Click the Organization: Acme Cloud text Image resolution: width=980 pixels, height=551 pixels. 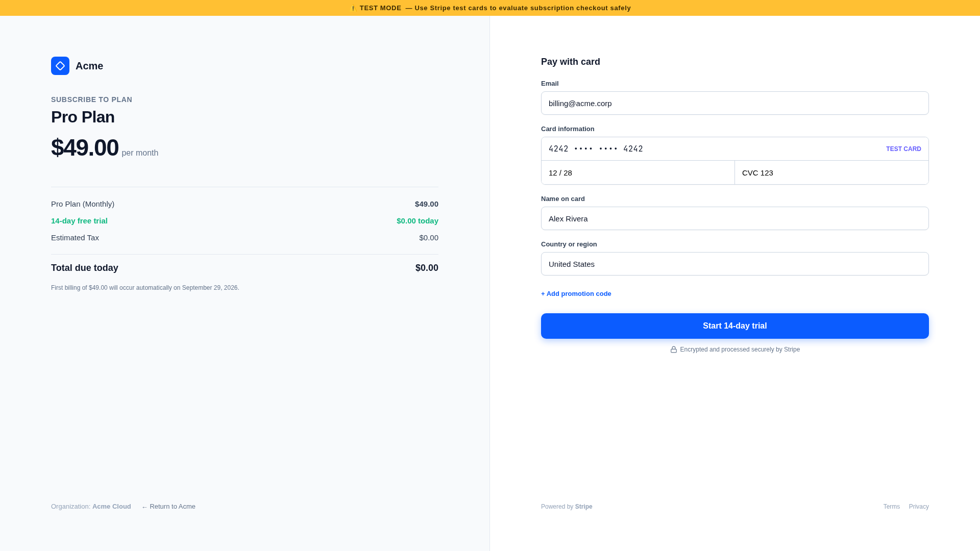[91, 507]
